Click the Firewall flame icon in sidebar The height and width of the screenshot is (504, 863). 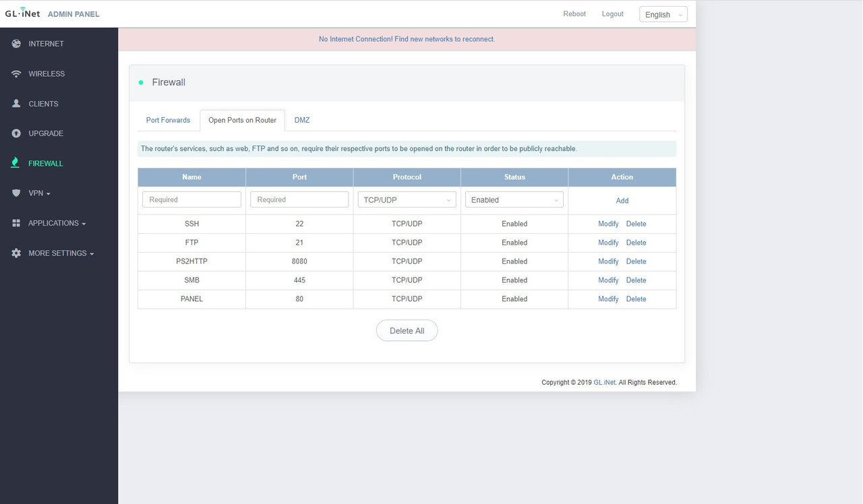[x=16, y=163]
